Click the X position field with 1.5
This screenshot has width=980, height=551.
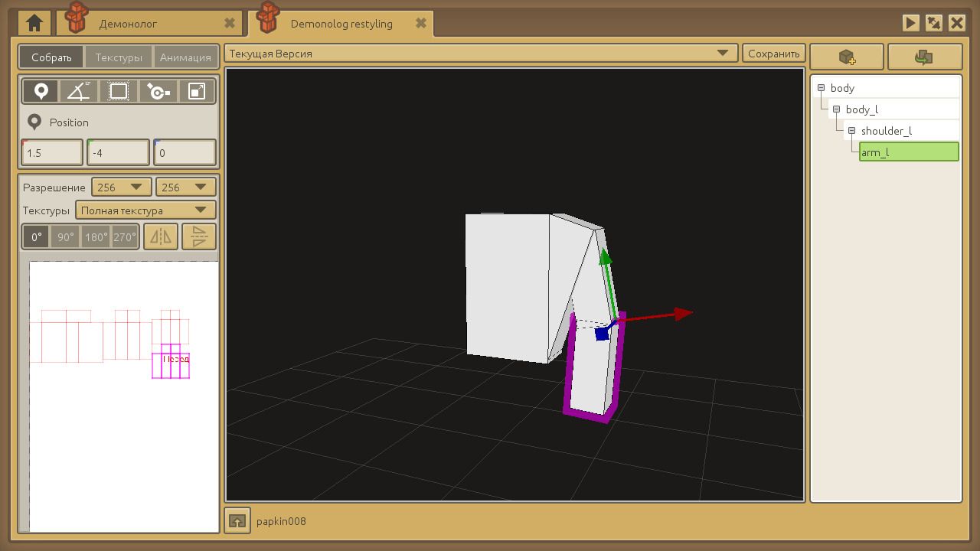[x=52, y=153]
